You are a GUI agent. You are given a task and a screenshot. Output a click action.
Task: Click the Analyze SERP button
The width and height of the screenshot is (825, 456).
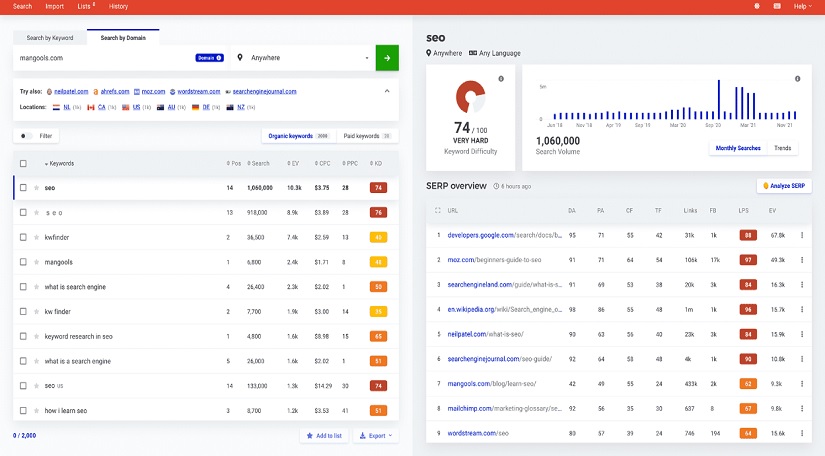click(x=784, y=186)
